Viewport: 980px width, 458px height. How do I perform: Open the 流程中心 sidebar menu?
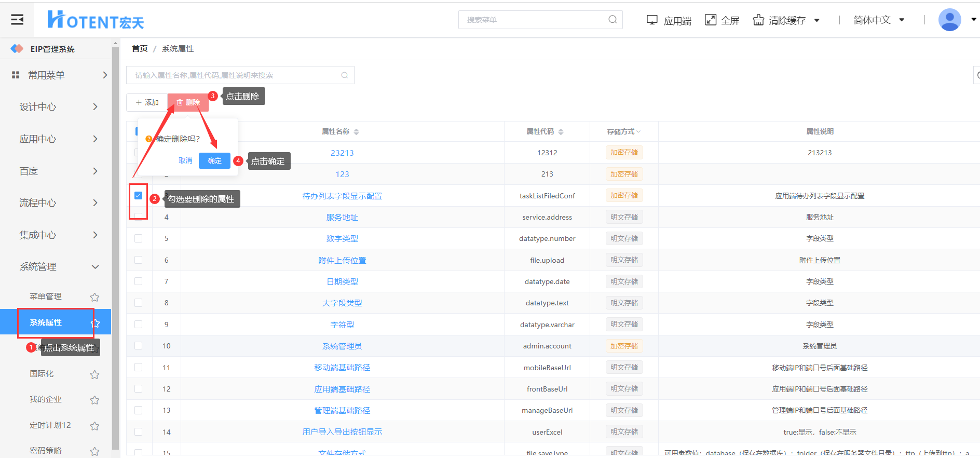(x=57, y=203)
